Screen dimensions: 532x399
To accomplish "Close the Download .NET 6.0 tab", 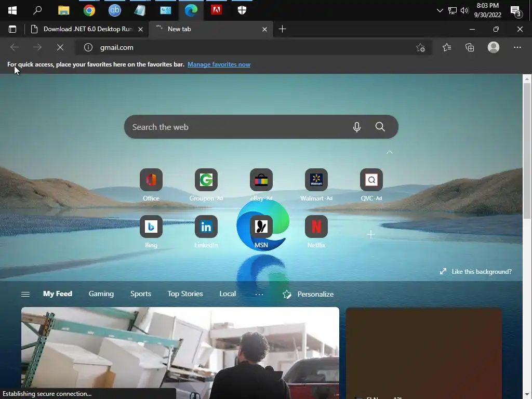I will (140, 30).
